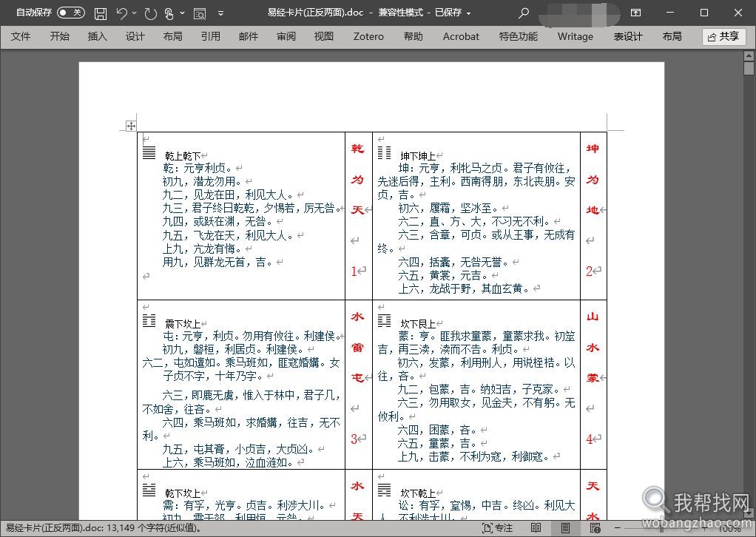Open the touch mode dropdown arrow
The width and height of the screenshot is (756, 537).
point(182,13)
